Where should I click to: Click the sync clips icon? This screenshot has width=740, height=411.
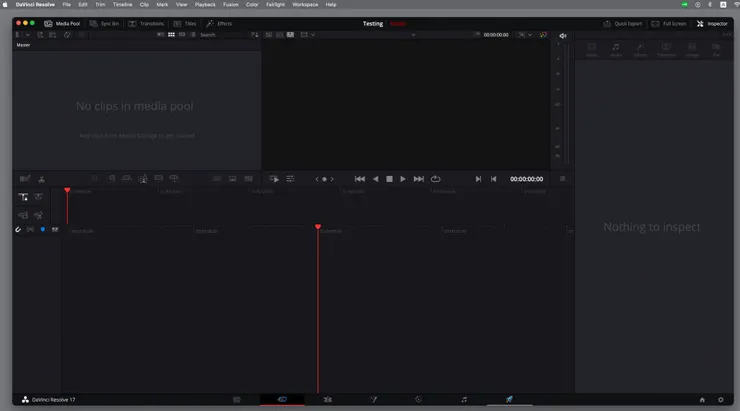(x=67, y=35)
